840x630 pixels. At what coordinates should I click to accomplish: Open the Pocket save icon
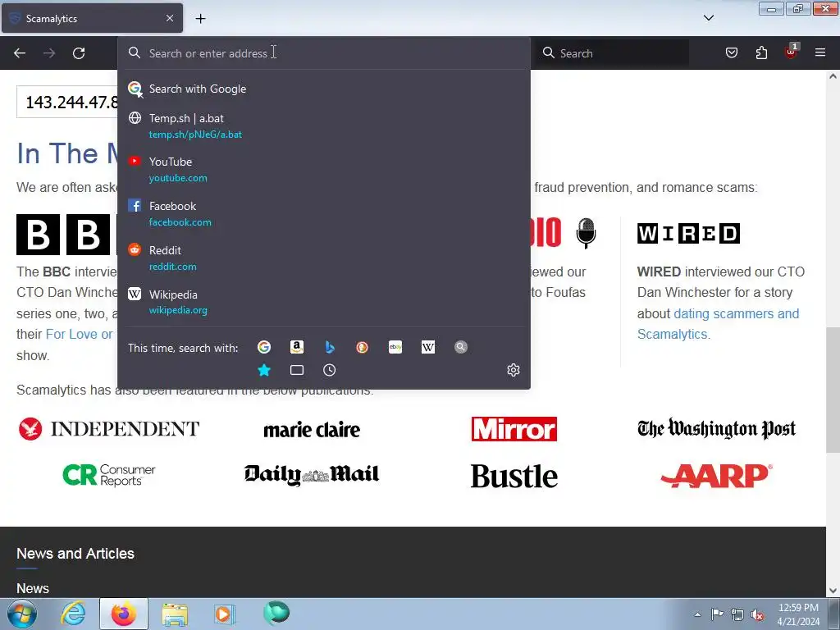point(731,52)
